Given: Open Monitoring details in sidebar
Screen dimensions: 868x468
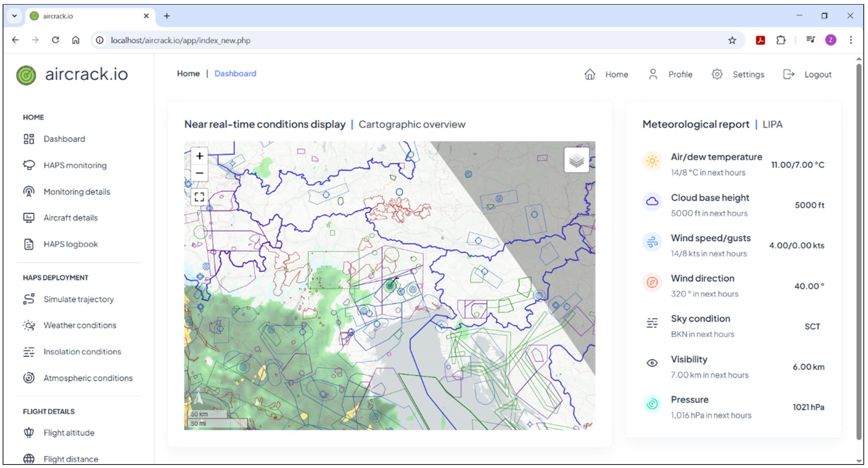Looking at the screenshot, I should click(76, 192).
